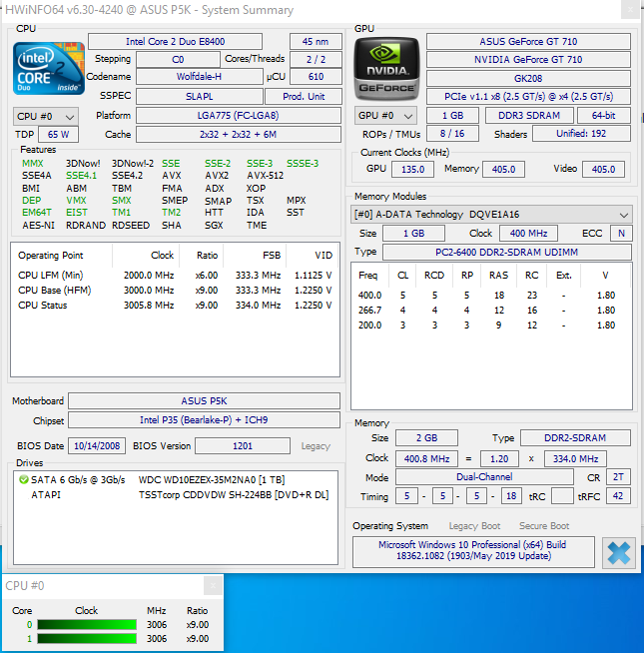Click the Secure Boot indicator
Viewport: 644px width, 653px height.
(544, 526)
